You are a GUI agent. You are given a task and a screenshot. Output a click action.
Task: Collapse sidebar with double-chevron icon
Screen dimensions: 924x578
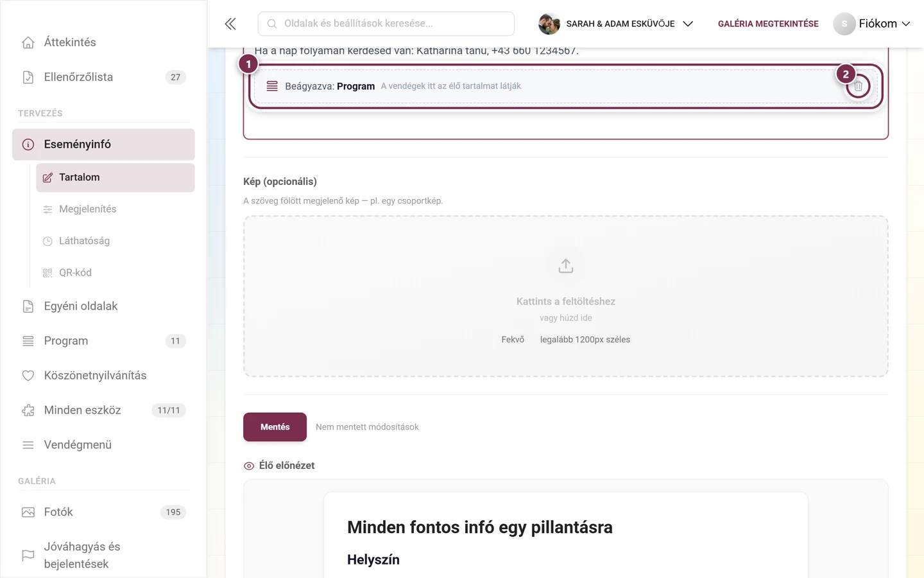click(x=230, y=24)
